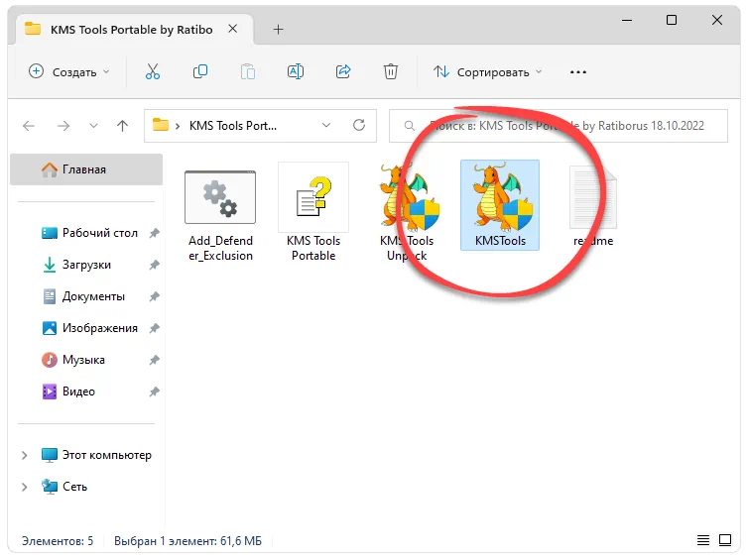
Task: Click the folder search input field
Action: [x=559, y=126]
